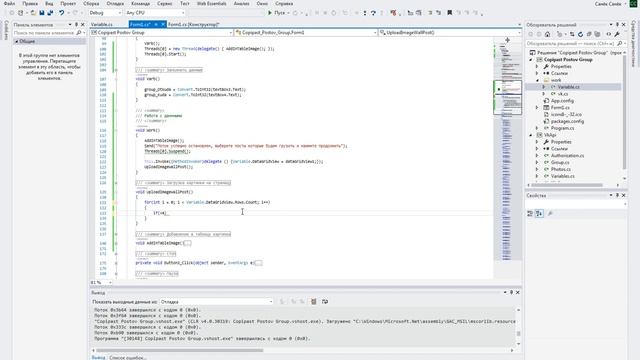640x360 pixels.
Task: Open the Правка menu
Action: (30, 4)
